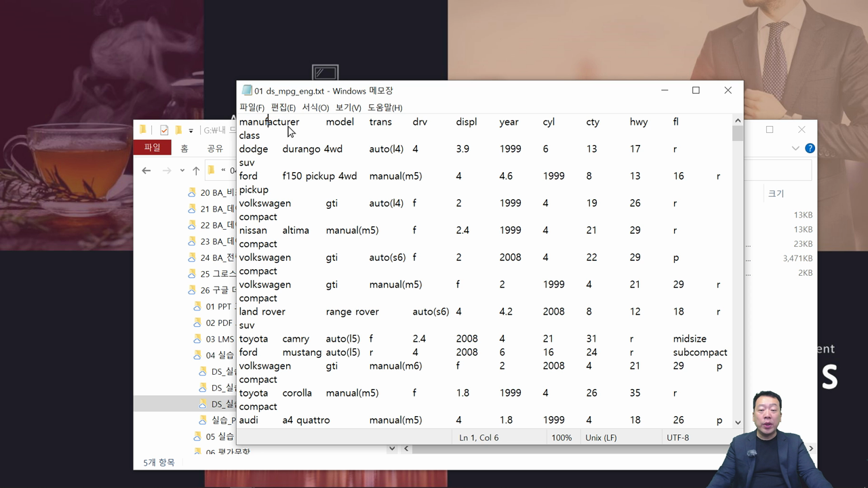Screen dimensions: 868x488
Task: Click the 5개 항목 status bar text
Action: click(159, 462)
